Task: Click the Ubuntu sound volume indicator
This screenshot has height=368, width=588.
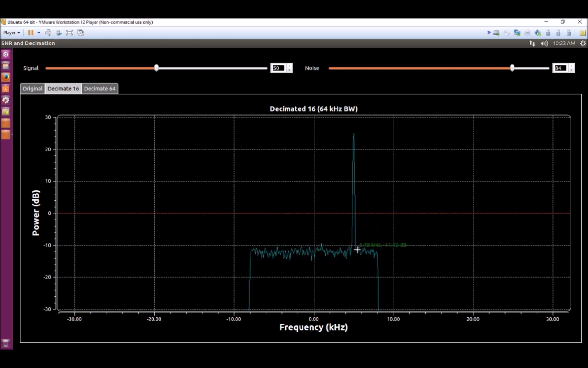Action: pyautogui.click(x=544, y=44)
